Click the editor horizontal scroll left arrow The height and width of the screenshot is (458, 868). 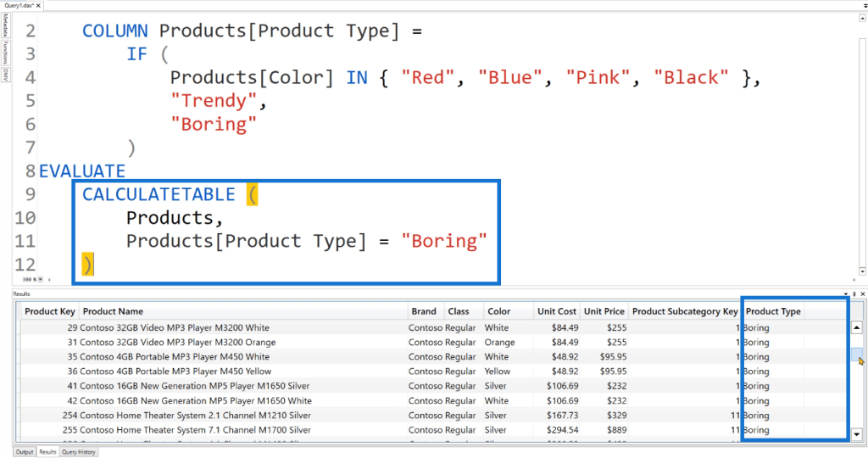[49, 280]
